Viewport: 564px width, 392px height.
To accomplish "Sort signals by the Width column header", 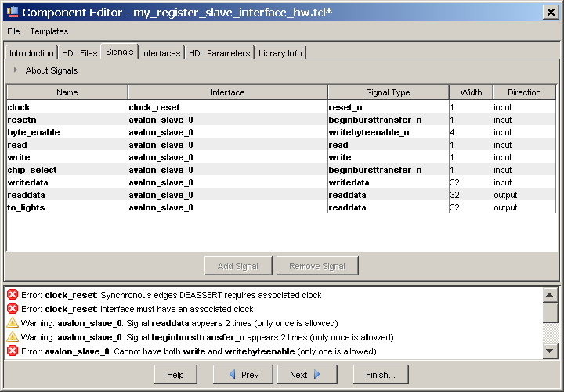I will [471, 92].
